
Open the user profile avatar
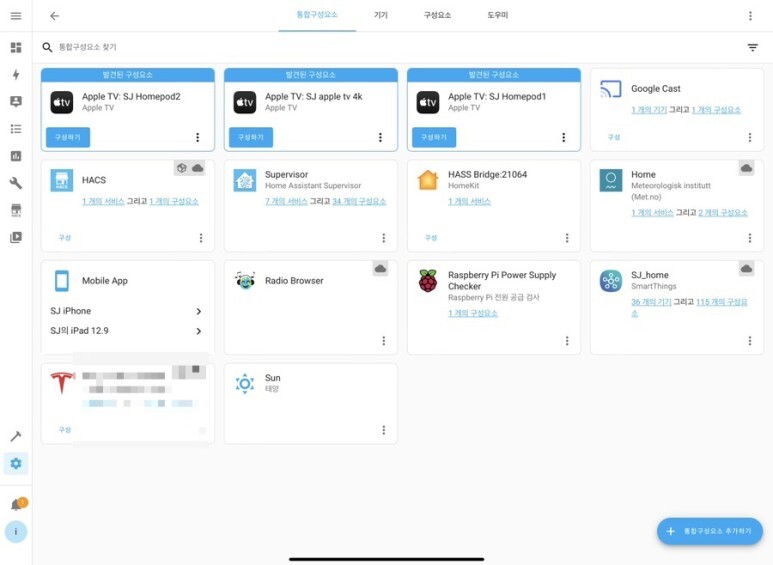pyautogui.click(x=16, y=531)
